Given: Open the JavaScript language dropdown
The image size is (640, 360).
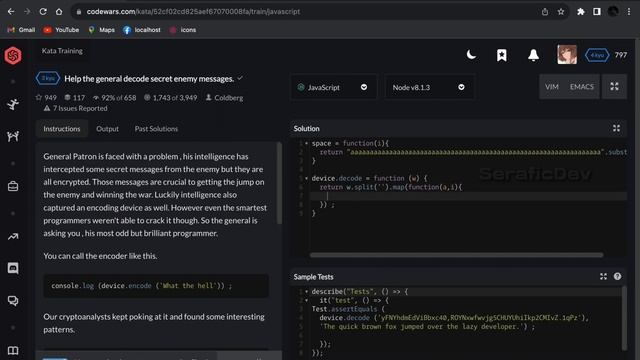Looking at the screenshot, I should [333, 87].
